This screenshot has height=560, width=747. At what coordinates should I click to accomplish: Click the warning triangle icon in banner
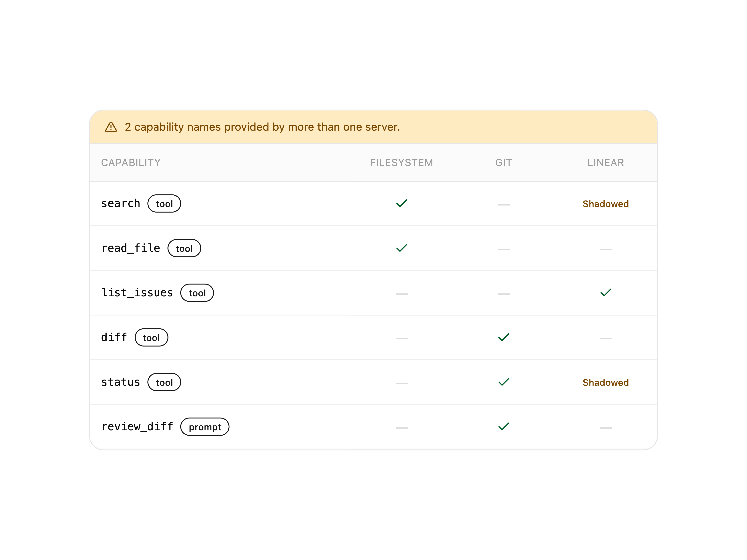click(x=111, y=127)
